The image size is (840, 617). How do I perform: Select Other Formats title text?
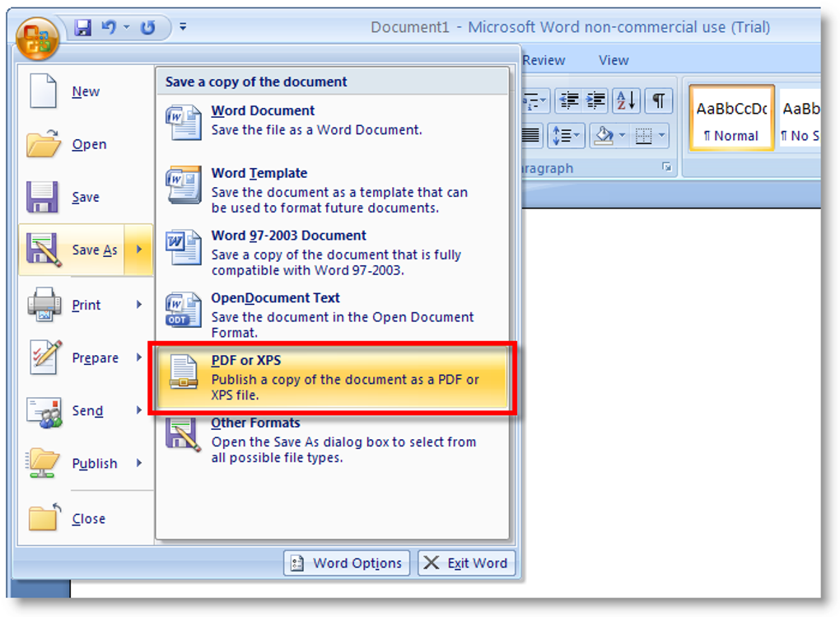point(255,423)
